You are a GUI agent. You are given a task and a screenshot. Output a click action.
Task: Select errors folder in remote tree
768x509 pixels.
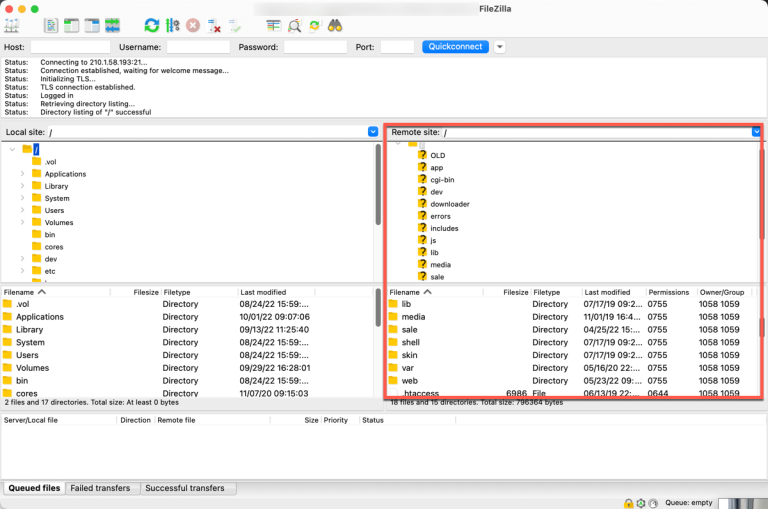point(440,216)
